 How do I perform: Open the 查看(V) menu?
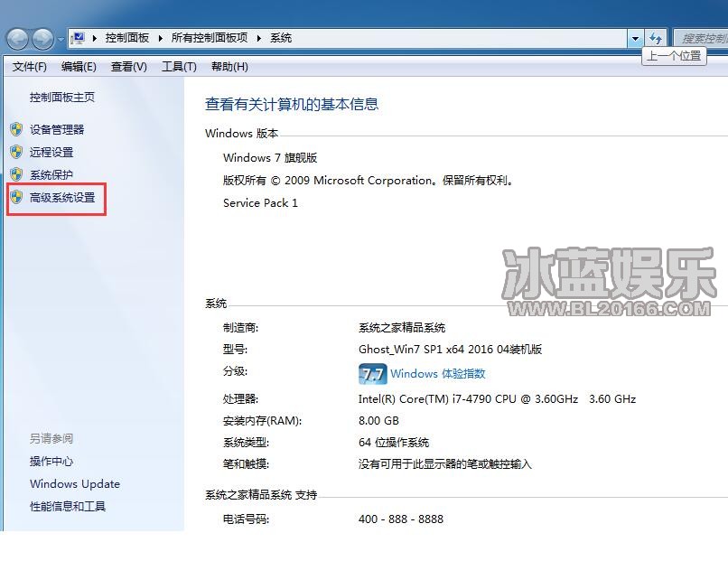[x=128, y=67]
